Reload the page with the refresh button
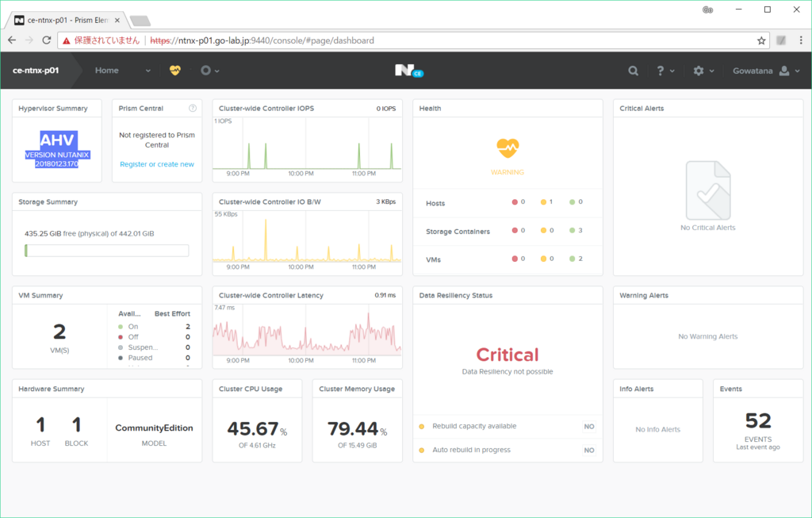Image resolution: width=812 pixels, height=518 pixels. pos(47,40)
